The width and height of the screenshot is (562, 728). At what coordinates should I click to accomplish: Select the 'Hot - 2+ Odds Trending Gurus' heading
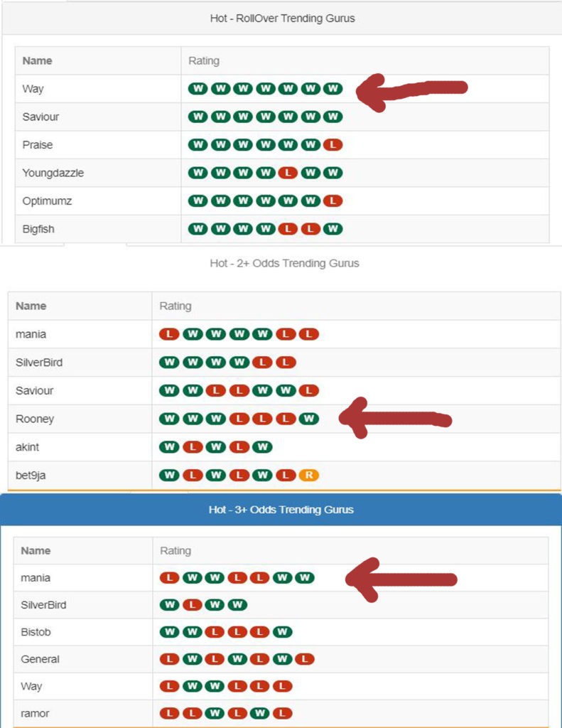pyautogui.click(x=284, y=263)
